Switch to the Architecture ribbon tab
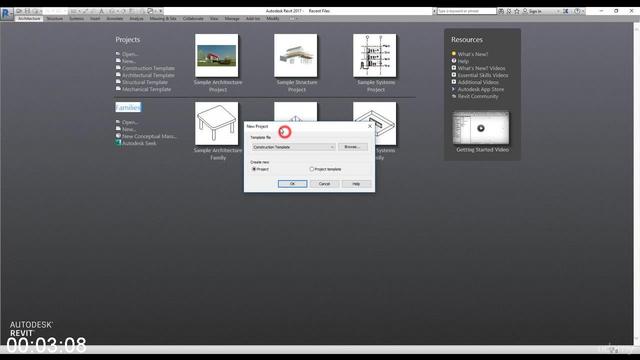 (29, 18)
